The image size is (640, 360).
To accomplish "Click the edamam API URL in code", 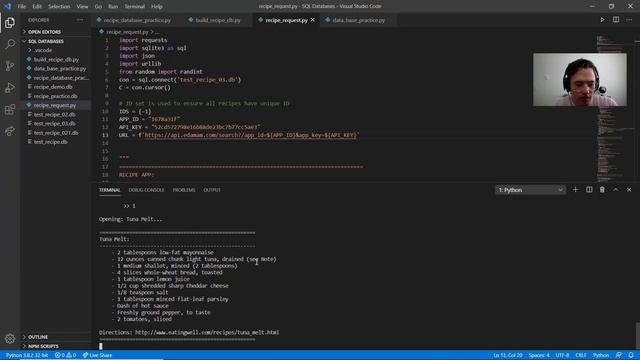I will 250,135.
